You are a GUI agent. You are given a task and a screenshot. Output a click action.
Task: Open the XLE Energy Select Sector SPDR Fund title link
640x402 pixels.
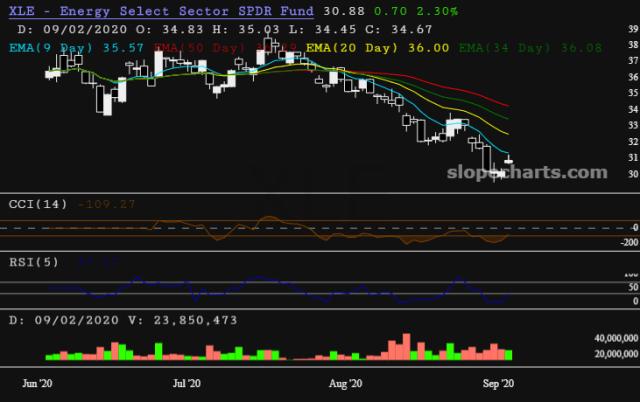click(161, 11)
